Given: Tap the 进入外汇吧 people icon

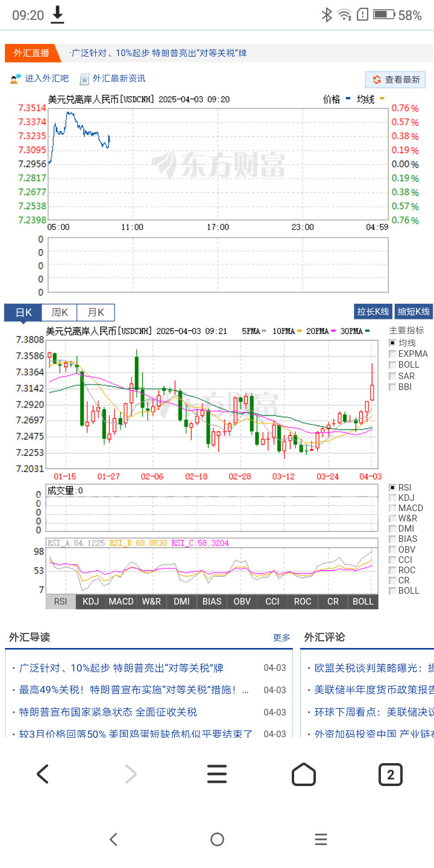Looking at the screenshot, I should pos(15,79).
